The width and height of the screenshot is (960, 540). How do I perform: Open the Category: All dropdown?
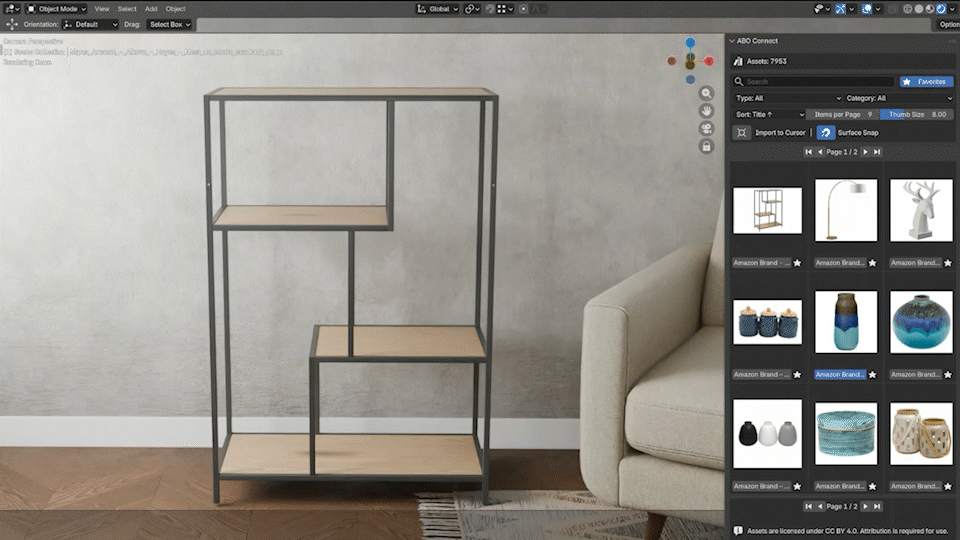click(x=898, y=98)
